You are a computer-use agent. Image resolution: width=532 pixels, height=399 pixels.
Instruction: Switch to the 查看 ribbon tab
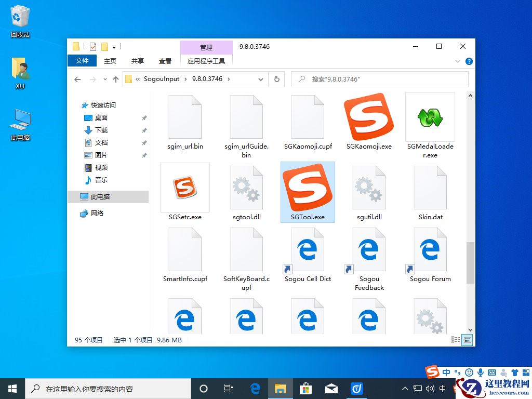[165, 61]
